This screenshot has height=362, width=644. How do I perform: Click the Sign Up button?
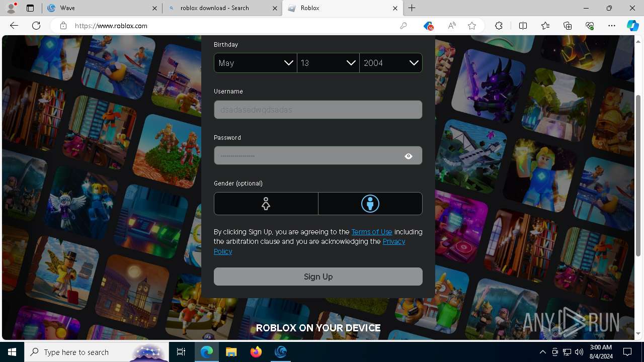318,277
